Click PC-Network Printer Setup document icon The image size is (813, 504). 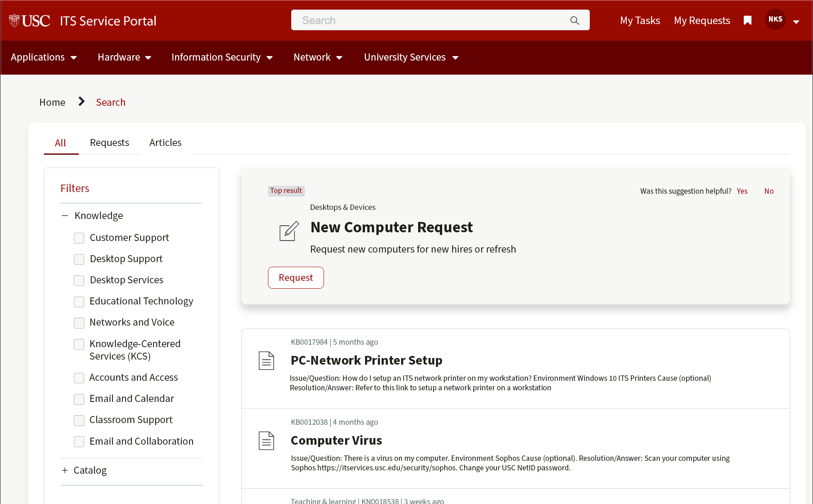(x=266, y=360)
